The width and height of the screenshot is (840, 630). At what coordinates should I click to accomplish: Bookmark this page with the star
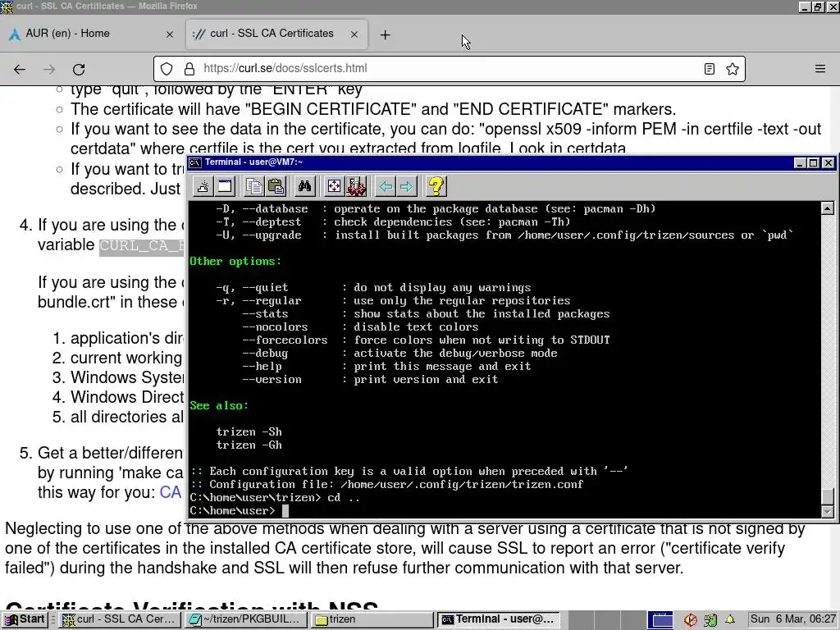tap(733, 69)
